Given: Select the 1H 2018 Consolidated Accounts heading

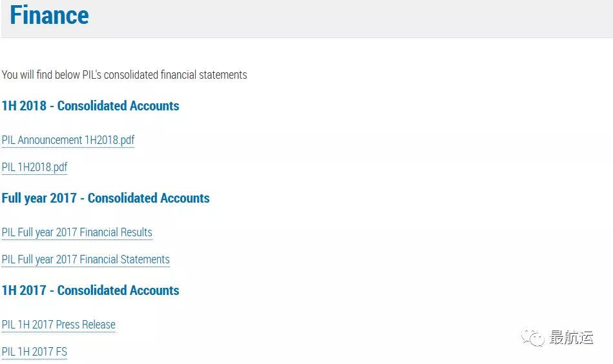Looking at the screenshot, I should point(90,106).
